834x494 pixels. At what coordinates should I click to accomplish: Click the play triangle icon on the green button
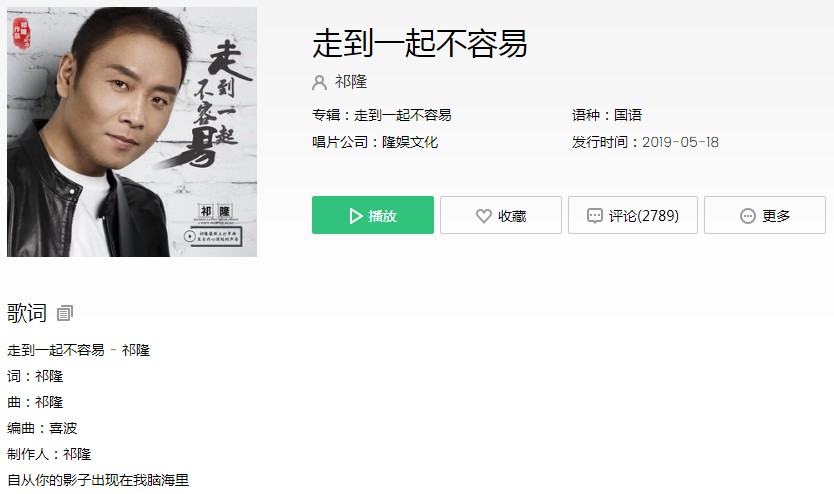355,215
